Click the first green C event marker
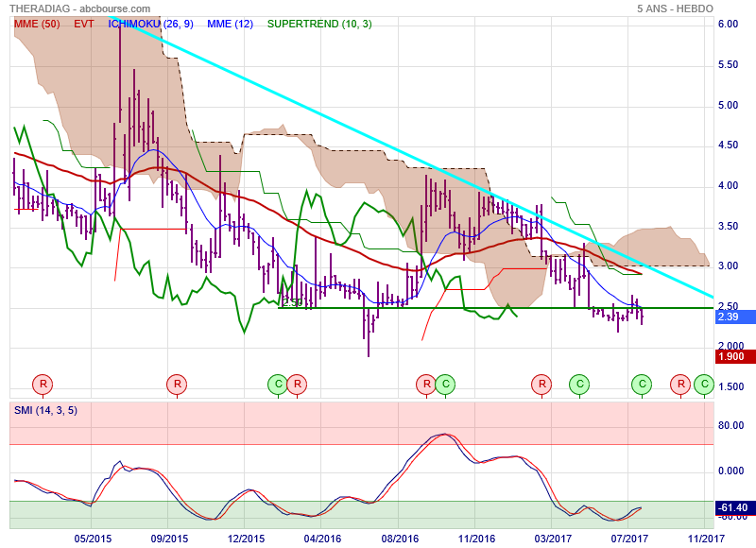 point(277,384)
